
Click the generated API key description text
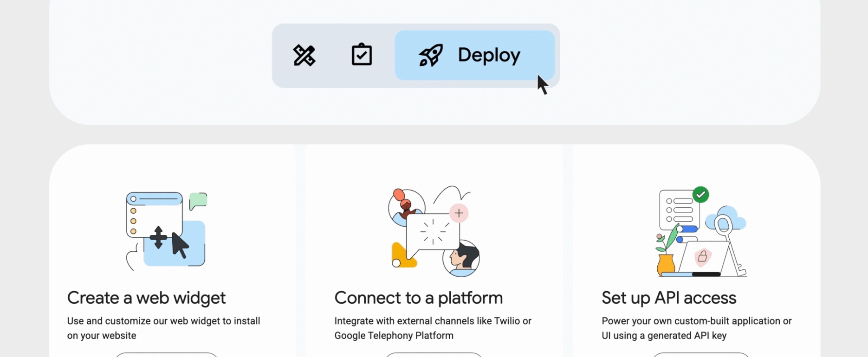click(696, 328)
